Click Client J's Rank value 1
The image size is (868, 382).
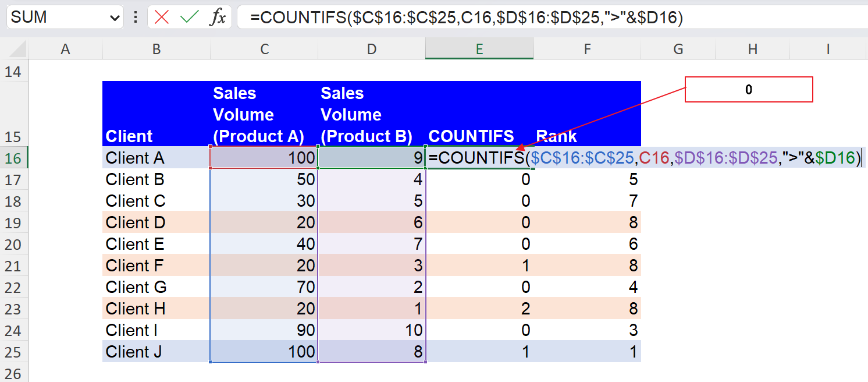pos(587,352)
